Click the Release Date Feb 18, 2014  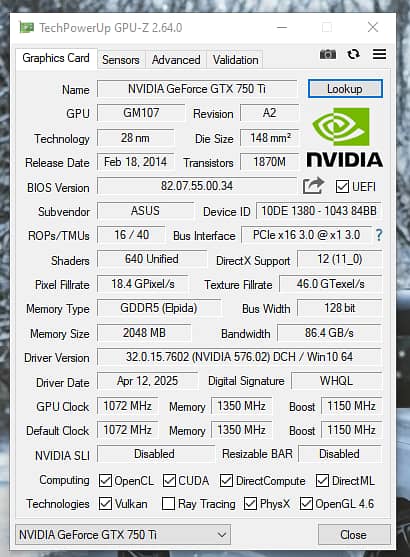tap(135, 162)
